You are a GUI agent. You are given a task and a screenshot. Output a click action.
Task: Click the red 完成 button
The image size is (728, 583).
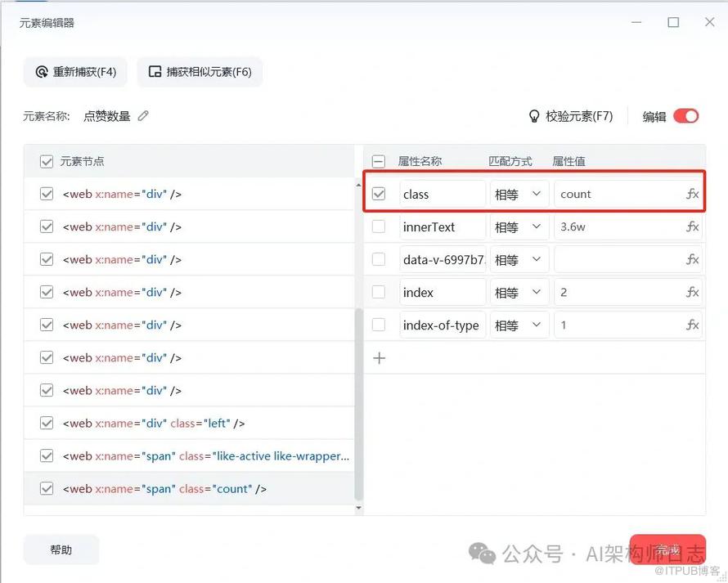pyautogui.click(x=667, y=550)
